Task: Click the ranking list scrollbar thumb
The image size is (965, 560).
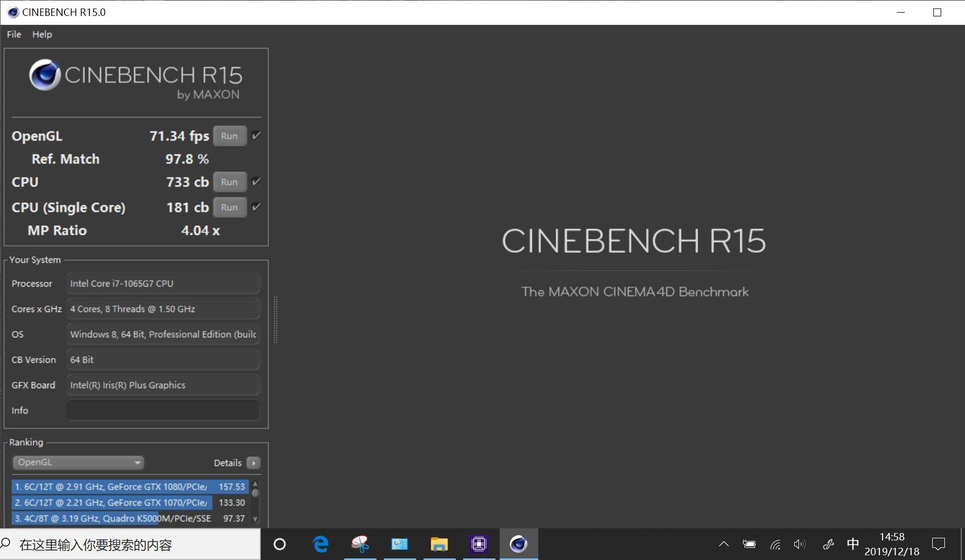Action: (255, 493)
